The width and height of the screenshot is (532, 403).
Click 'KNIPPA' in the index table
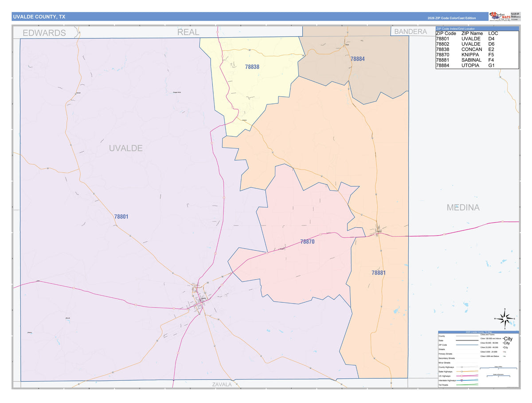click(470, 55)
